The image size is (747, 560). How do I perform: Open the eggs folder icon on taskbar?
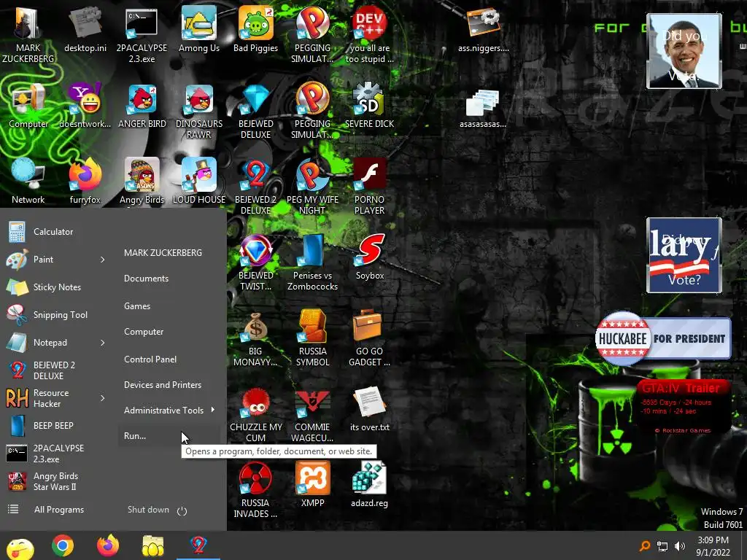point(153,545)
